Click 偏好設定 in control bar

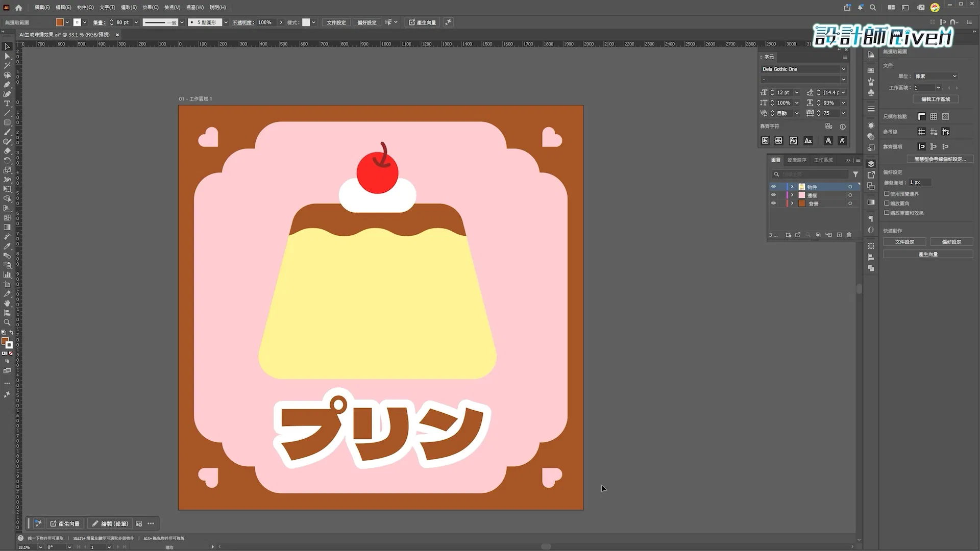(367, 22)
